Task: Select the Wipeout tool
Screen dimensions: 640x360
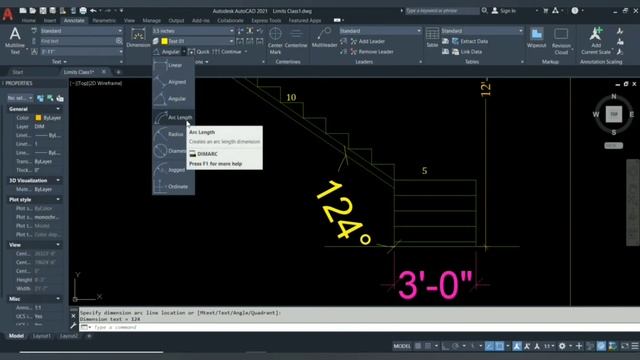Action: [x=536, y=38]
